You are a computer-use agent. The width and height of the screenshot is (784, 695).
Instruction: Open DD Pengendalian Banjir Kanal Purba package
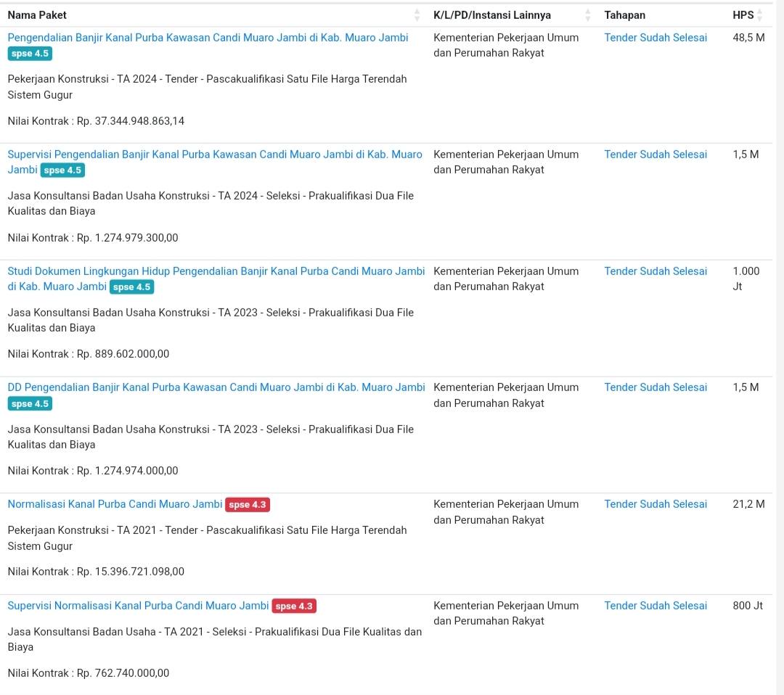[216, 387]
